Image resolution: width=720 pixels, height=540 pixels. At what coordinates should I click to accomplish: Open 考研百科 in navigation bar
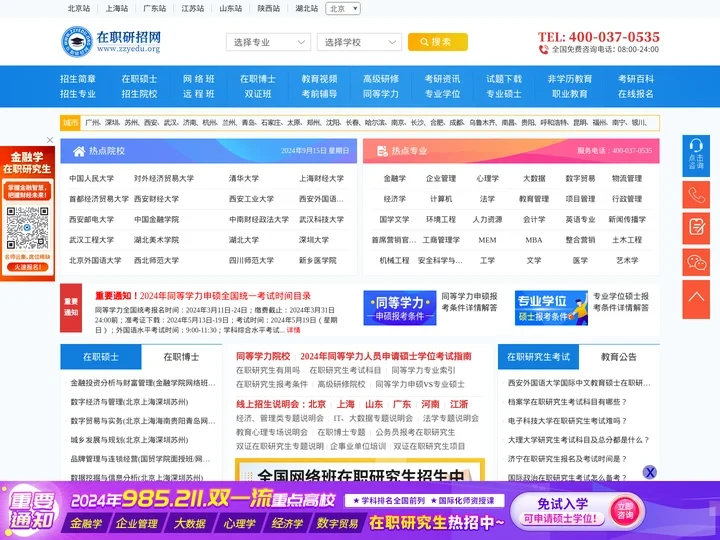(x=636, y=79)
